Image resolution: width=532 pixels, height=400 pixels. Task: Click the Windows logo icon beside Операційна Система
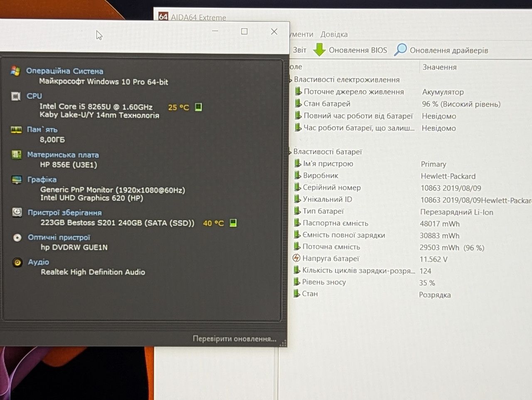coord(15,71)
